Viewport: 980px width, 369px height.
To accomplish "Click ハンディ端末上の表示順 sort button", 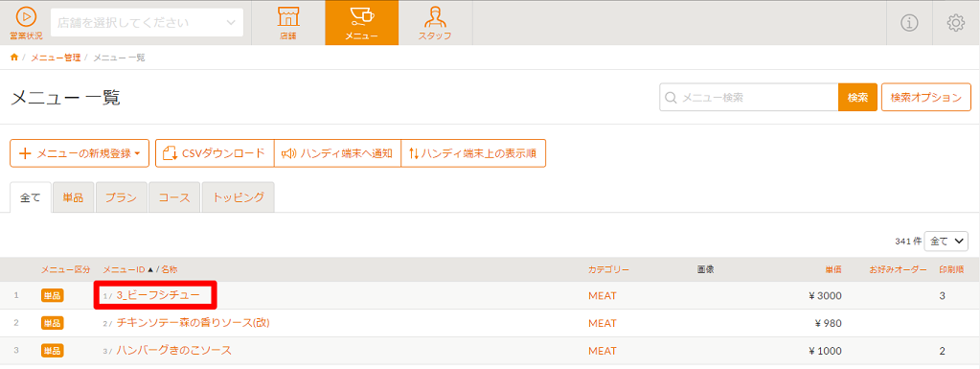I will (473, 153).
